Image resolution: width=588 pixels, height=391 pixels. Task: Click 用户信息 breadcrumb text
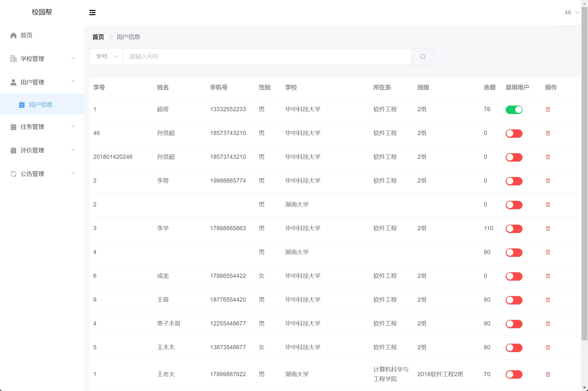click(x=128, y=37)
